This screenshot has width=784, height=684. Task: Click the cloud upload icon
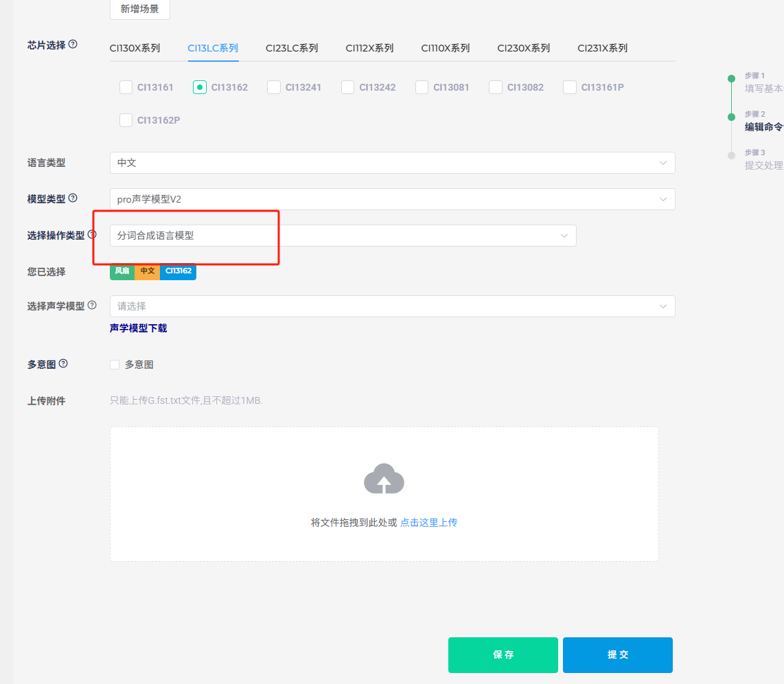[384, 479]
